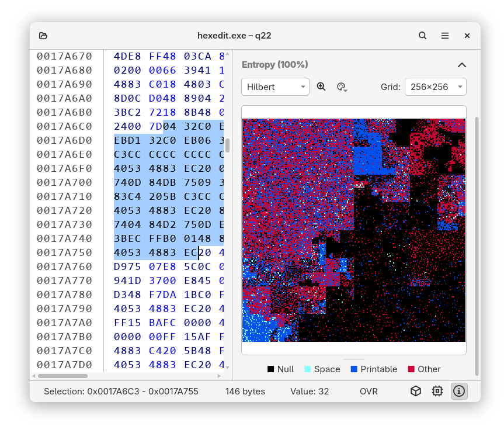This screenshot has height=433, width=504.
Task: Click the Value: 32 status text
Action: pyautogui.click(x=310, y=392)
